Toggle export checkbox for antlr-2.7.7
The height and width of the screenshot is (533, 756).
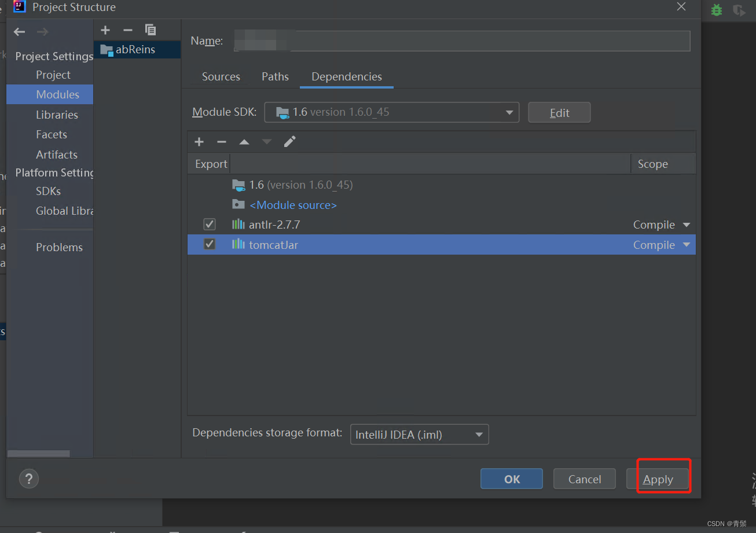(210, 225)
